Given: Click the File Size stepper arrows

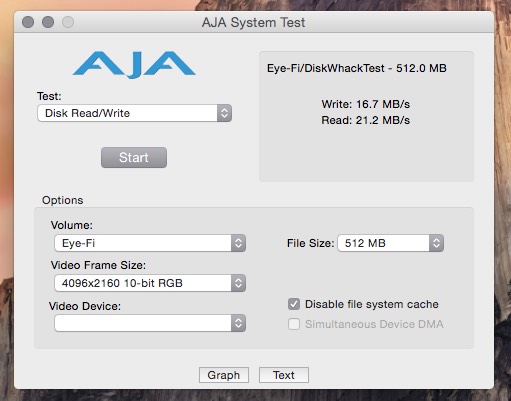Looking at the screenshot, I should coord(436,243).
